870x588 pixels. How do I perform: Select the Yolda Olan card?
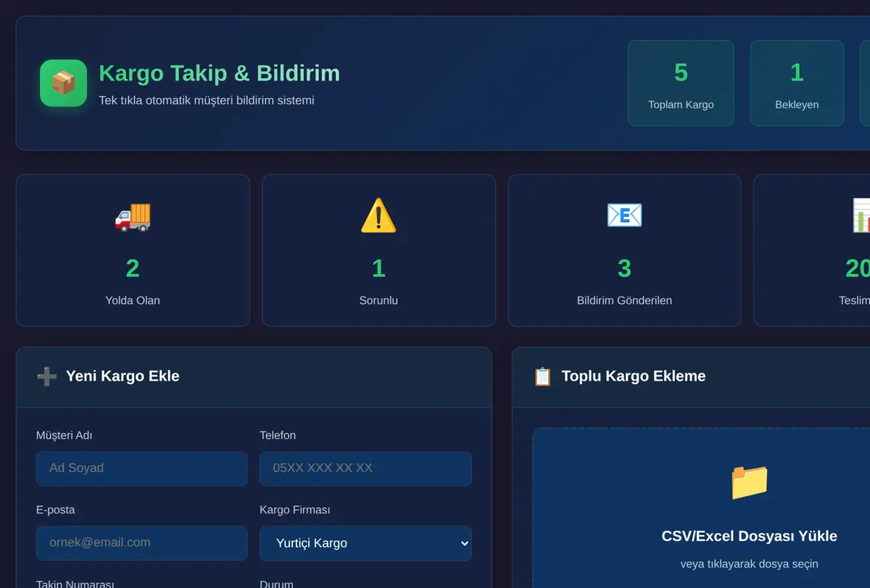tap(133, 250)
